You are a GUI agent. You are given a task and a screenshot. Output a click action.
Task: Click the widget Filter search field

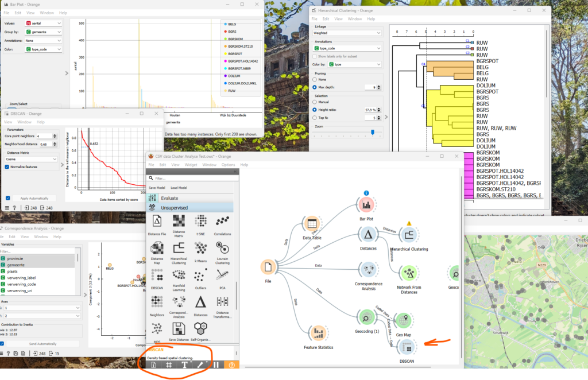pos(192,179)
